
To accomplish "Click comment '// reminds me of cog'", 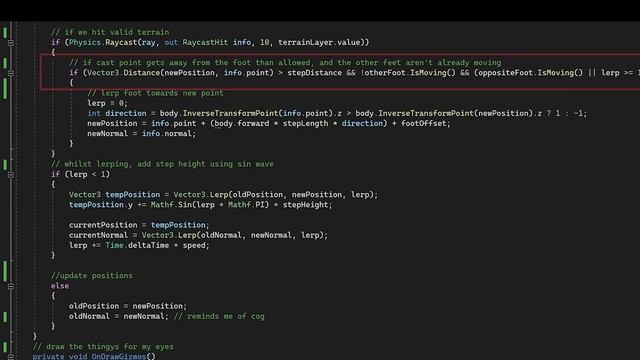I will (219, 316).
